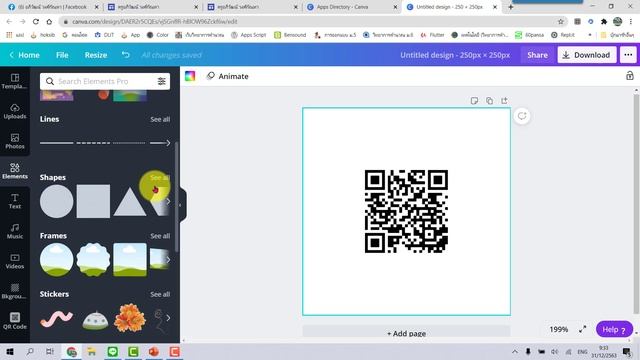Show more Shapes with the chevron
Screen dimensions: 640x360
coord(168,201)
